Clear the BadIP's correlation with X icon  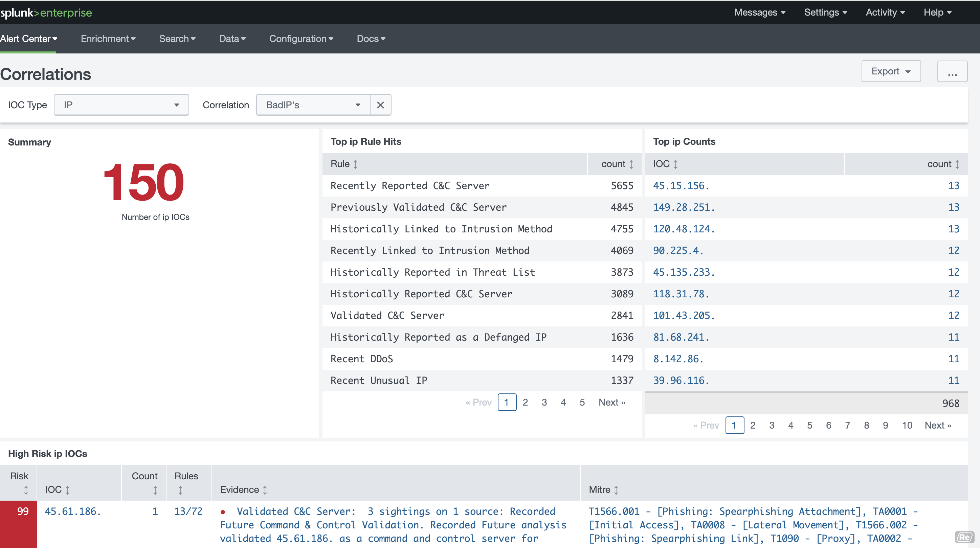point(380,105)
